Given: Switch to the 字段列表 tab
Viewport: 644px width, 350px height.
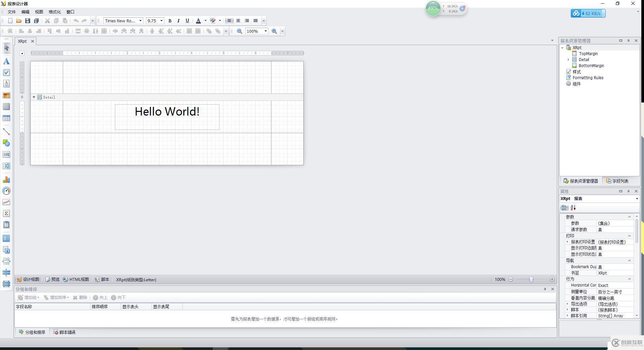Looking at the screenshot, I should click(617, 181).
